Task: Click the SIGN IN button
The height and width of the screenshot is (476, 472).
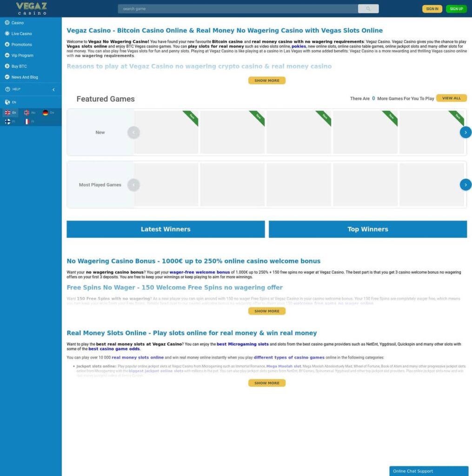Action: pos(432,9)
